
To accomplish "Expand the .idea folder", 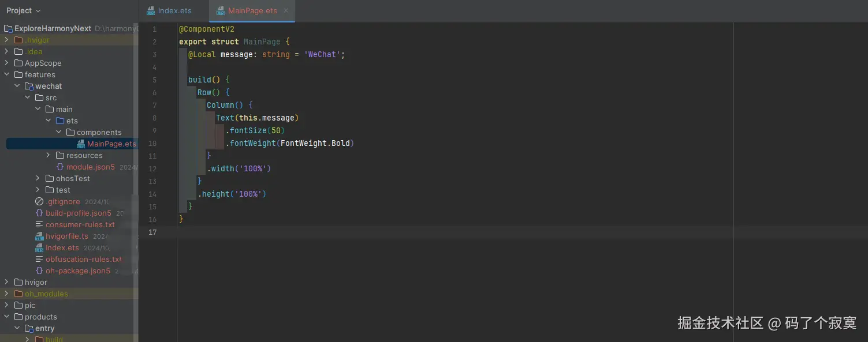I will coord(6,51).
